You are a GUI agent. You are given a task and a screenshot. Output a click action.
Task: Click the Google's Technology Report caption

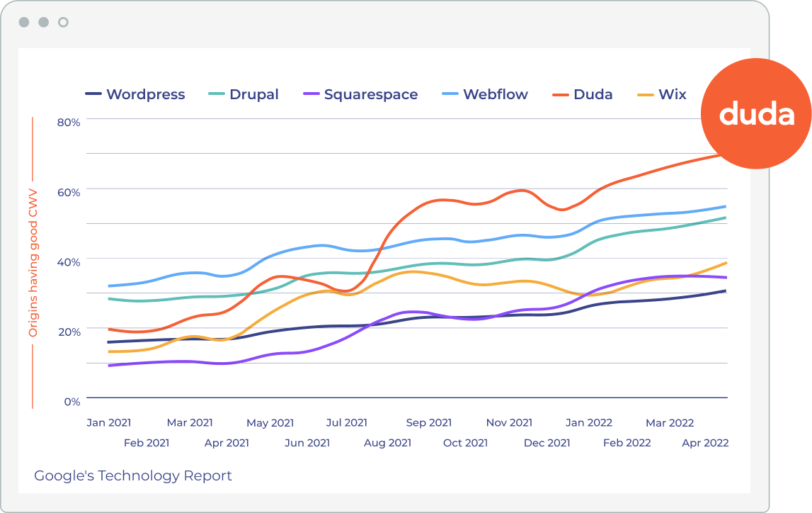pos(133,475)
